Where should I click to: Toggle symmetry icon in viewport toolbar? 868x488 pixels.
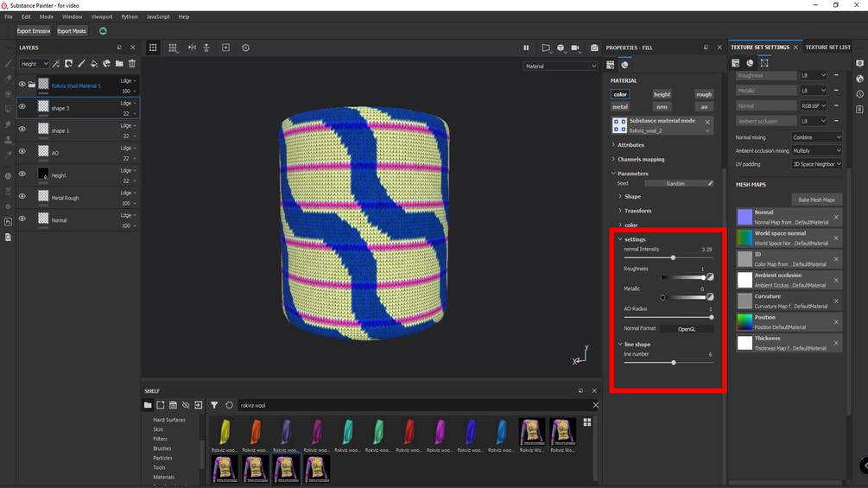point(192,48)
